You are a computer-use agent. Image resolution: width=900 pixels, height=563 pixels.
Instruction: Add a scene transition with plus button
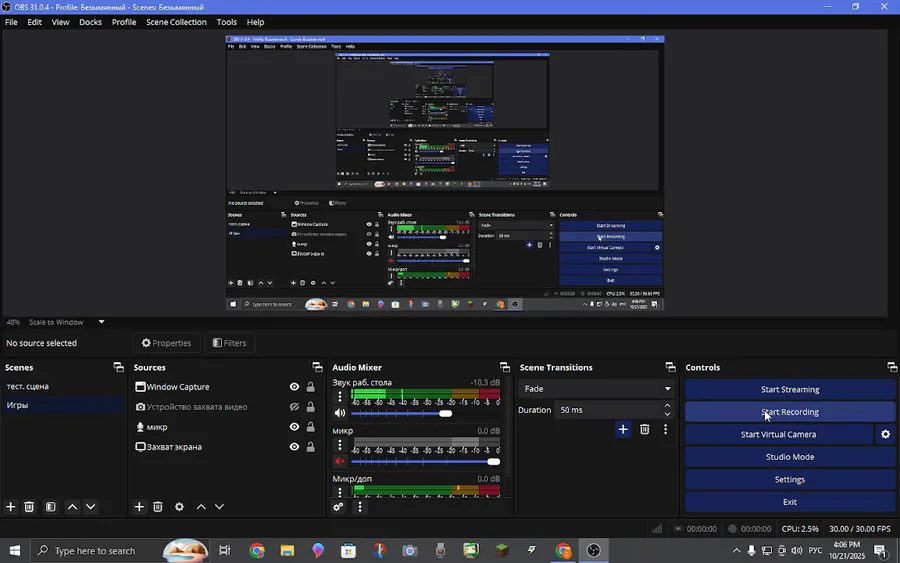(x=623, y=429)
